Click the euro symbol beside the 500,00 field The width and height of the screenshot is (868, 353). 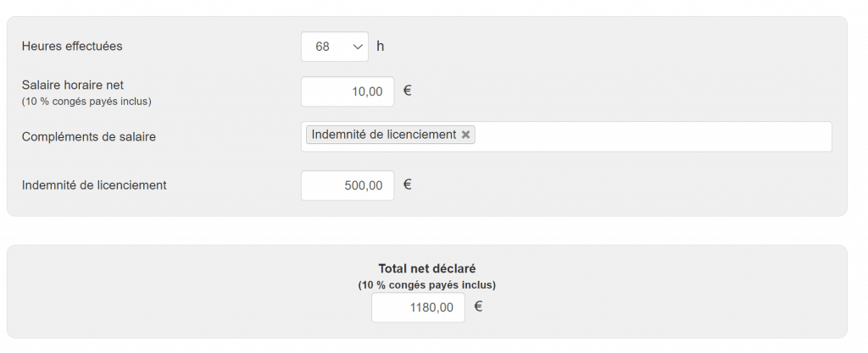coord(408,184)
